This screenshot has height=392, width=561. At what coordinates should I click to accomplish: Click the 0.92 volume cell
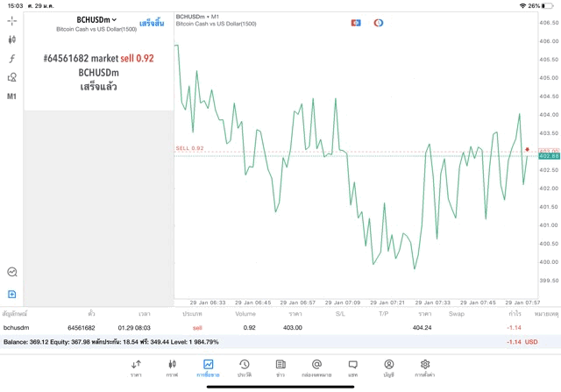click(x=249, y=328)
